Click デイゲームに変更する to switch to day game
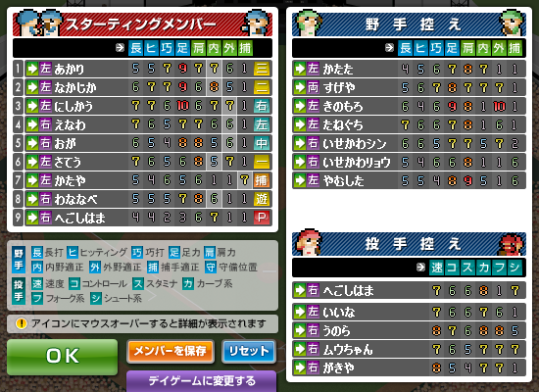The image size is (539, 392). (x=202, y=381)
